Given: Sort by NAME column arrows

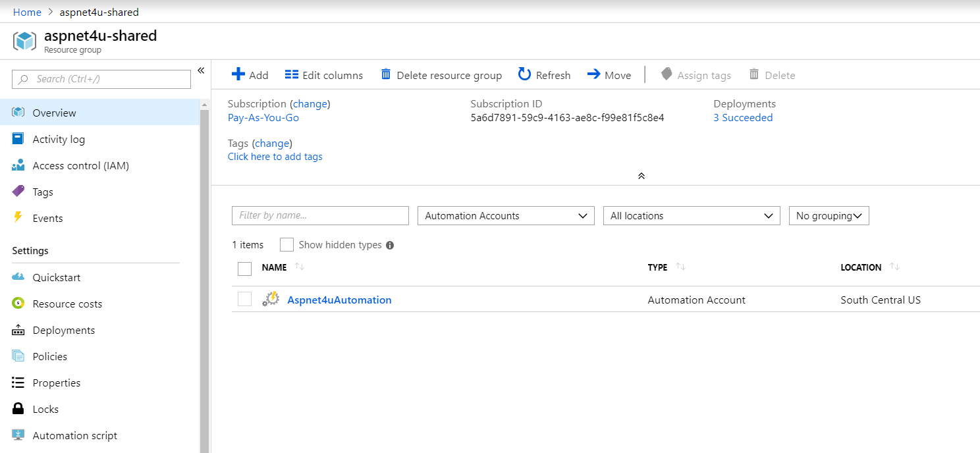Looking at the screenshot, I should pyautogui.click(x=300, y=267).
